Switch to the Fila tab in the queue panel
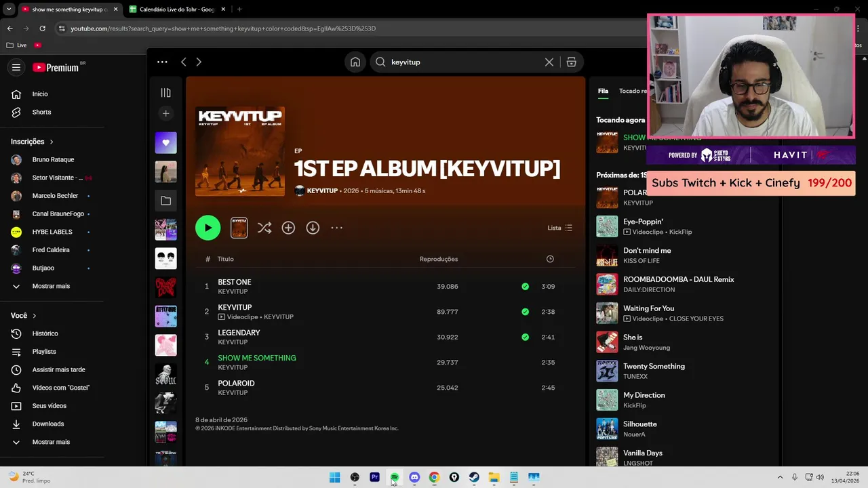This screenshot has width=868, height=488. [603, 91]
